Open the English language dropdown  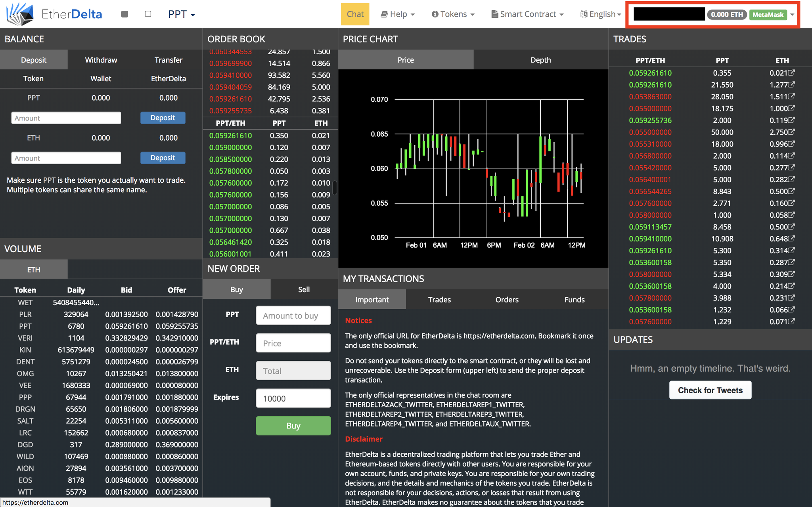click(601, 14)
